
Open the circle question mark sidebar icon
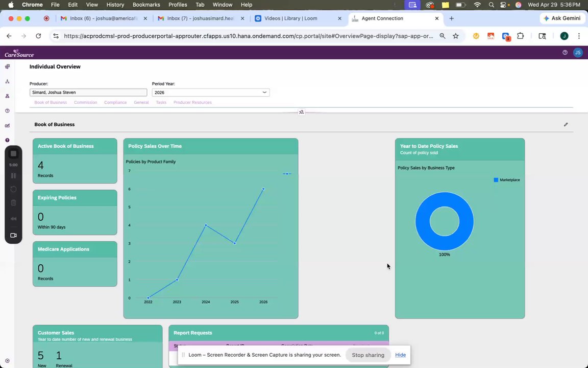(7, 111)
